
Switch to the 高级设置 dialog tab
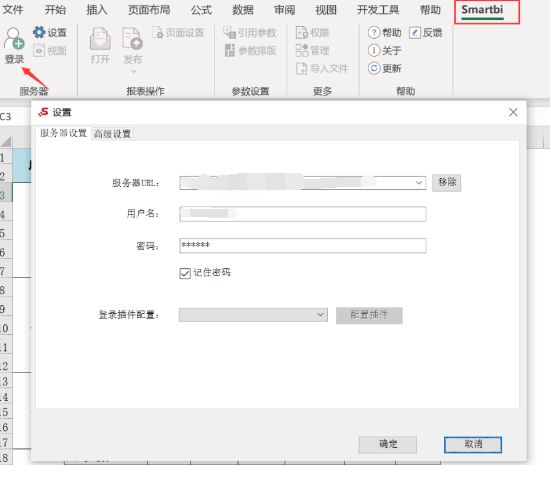click(x=112, y=134)
